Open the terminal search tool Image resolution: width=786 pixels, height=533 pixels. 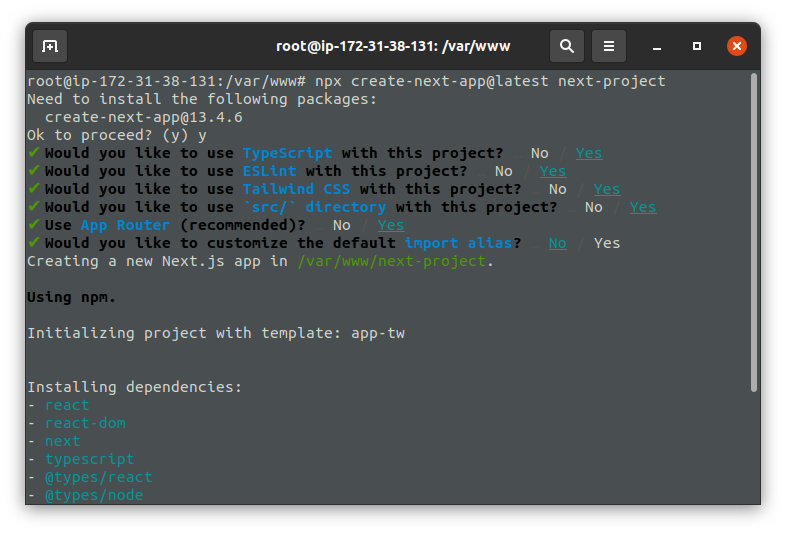click(566, 46)
